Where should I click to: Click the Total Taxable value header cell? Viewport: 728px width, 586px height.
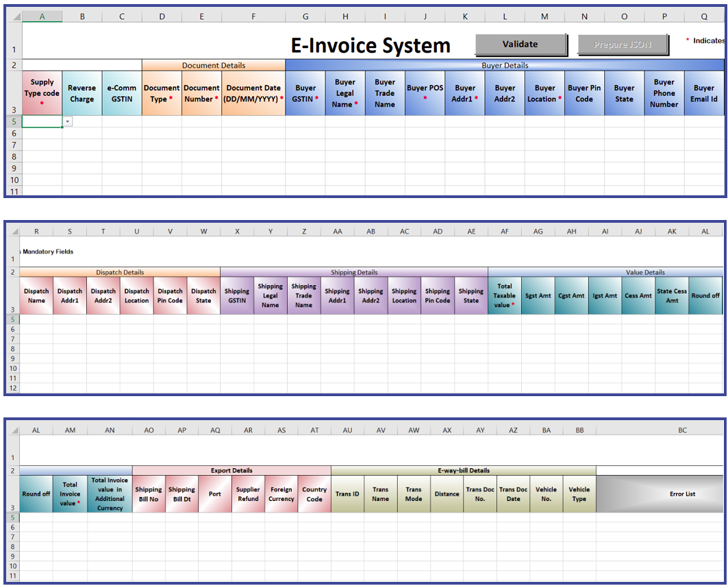(x=504, y=295)
